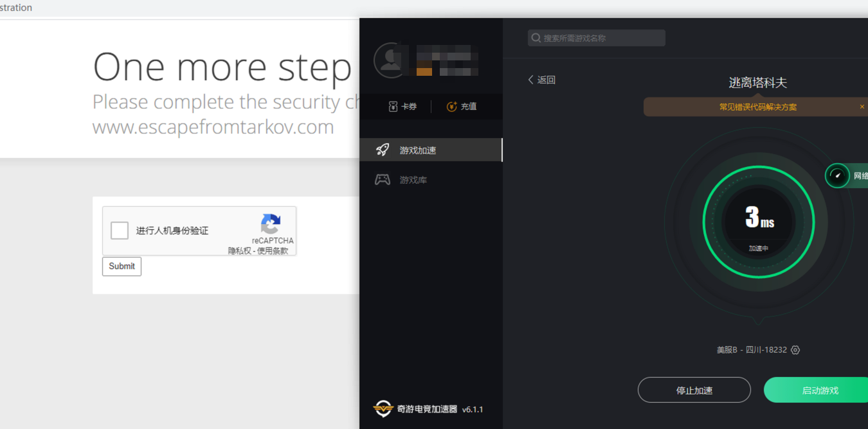868x429 pixels.
Task: Focus the game name search field
Action: pos(597,38)
